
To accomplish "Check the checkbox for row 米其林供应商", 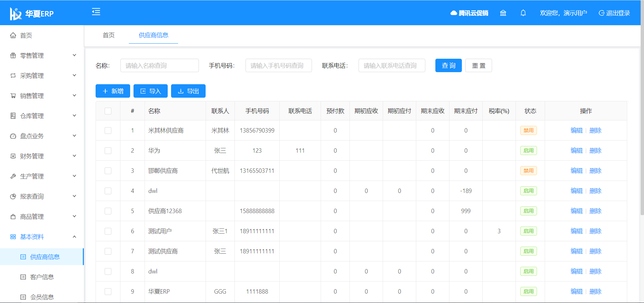I will [108, 131].
